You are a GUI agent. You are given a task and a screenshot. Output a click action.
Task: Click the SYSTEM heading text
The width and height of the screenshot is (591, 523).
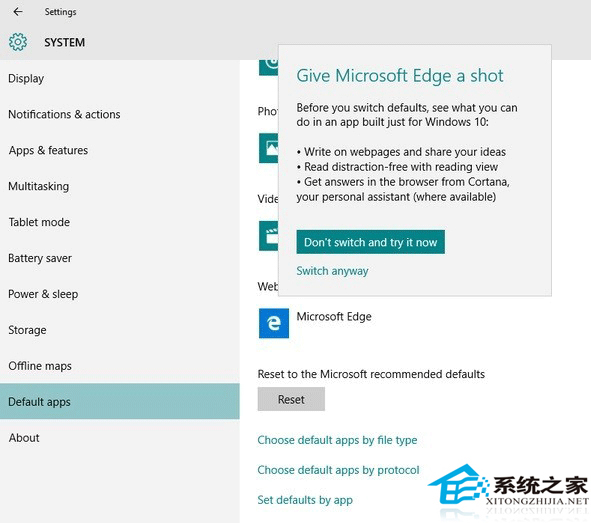pos(64,42)
